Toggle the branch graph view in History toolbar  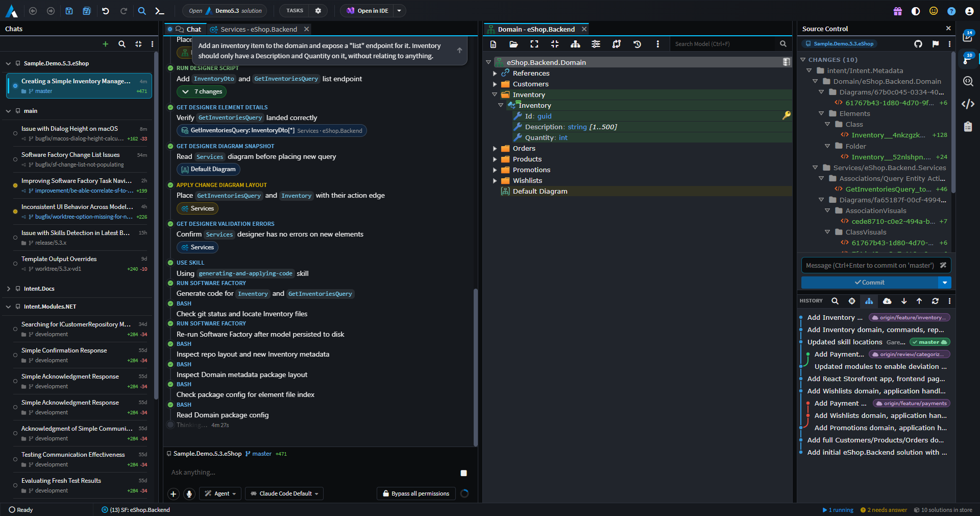coord(869,301)
